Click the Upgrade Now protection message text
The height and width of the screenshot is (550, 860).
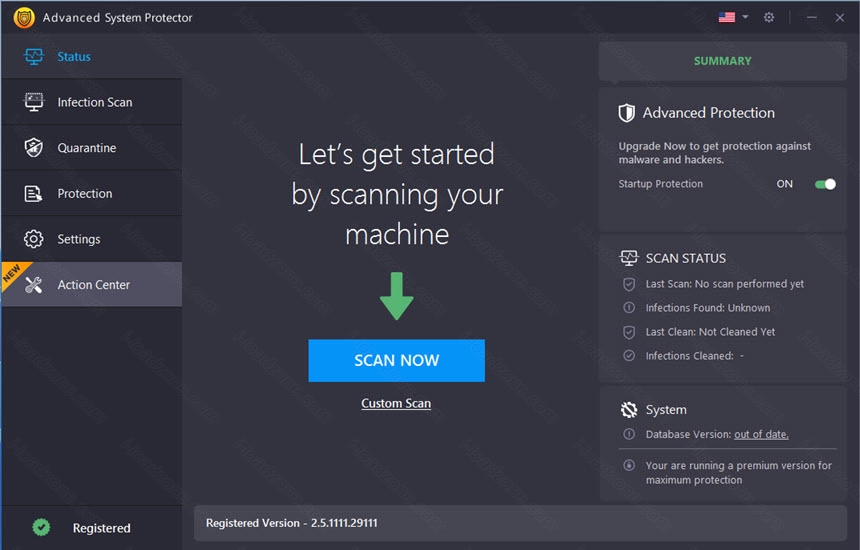point(715,153)
